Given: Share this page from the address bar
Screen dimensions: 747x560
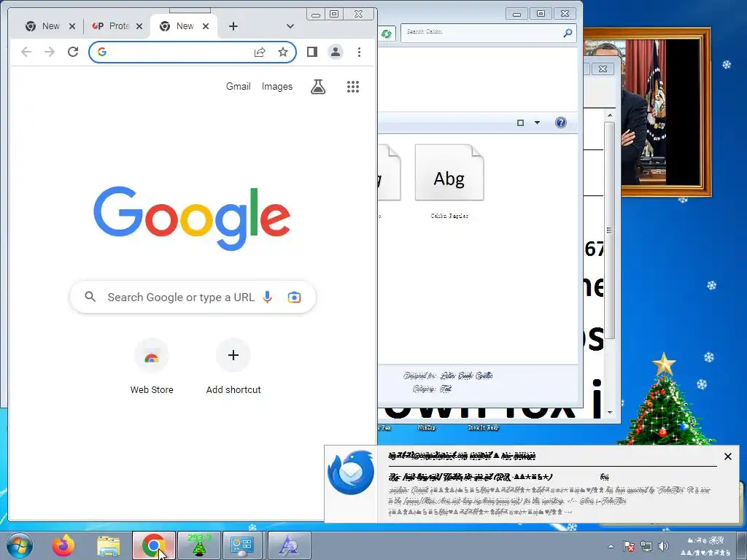Looking at the screenshot, I should point(260,52).
